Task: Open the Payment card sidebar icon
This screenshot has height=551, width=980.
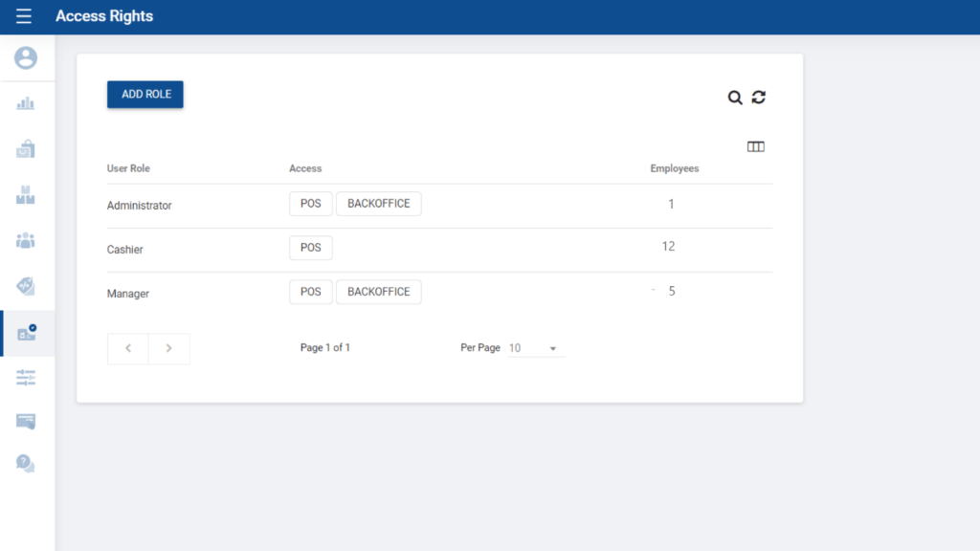Action: click(26, 421)
